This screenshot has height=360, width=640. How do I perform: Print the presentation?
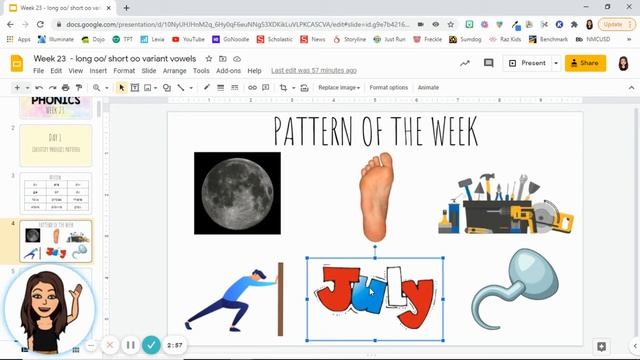click(65, 88)
